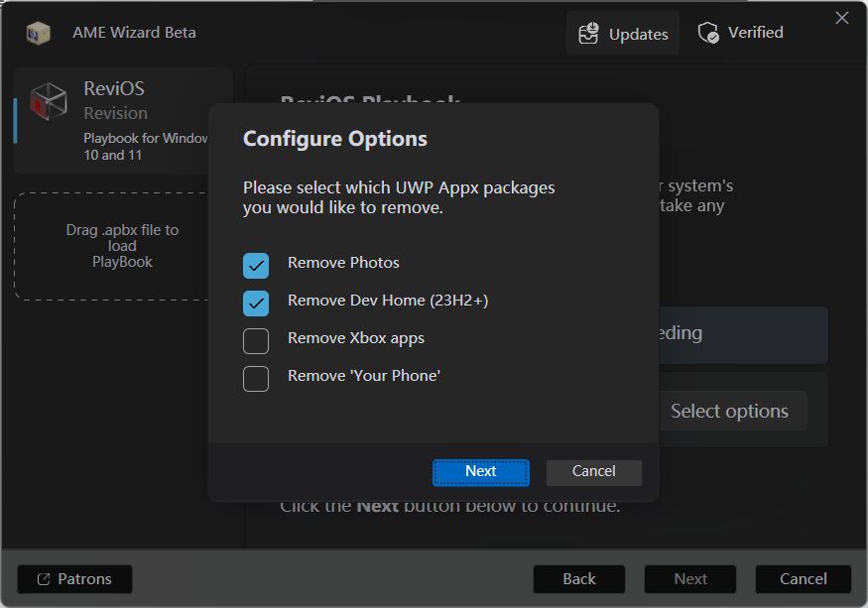Image resolution: width=868 pixels, height=608 pixels.
Task: Open the Patrons link button
Action: point(74,579)
